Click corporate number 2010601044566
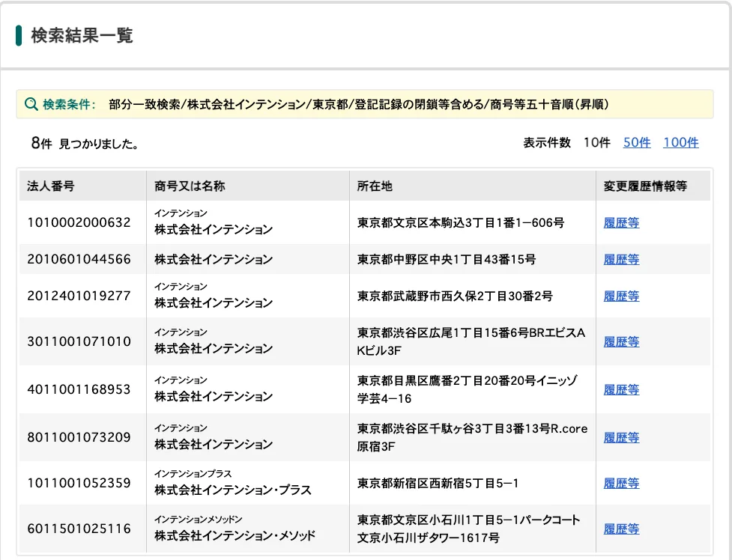 pyautogui.click(x=79, y=259)
